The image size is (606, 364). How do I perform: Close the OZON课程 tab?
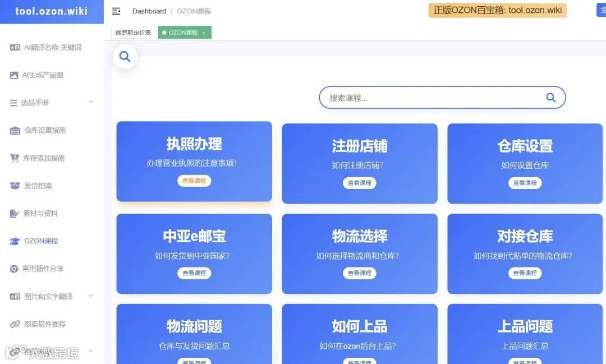tap(204, 33)
